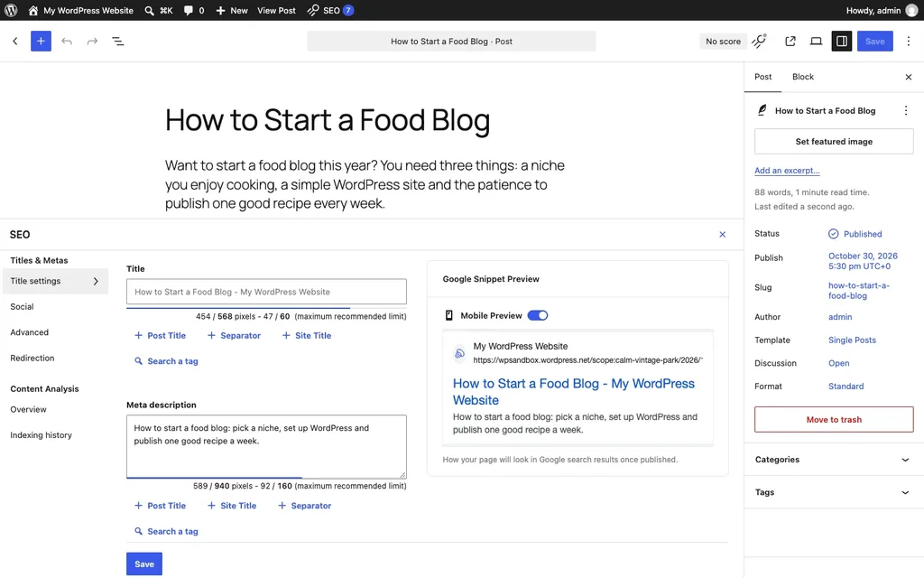View comments bubble in admin bar
The image size is (924, 578).
(194, 10)
